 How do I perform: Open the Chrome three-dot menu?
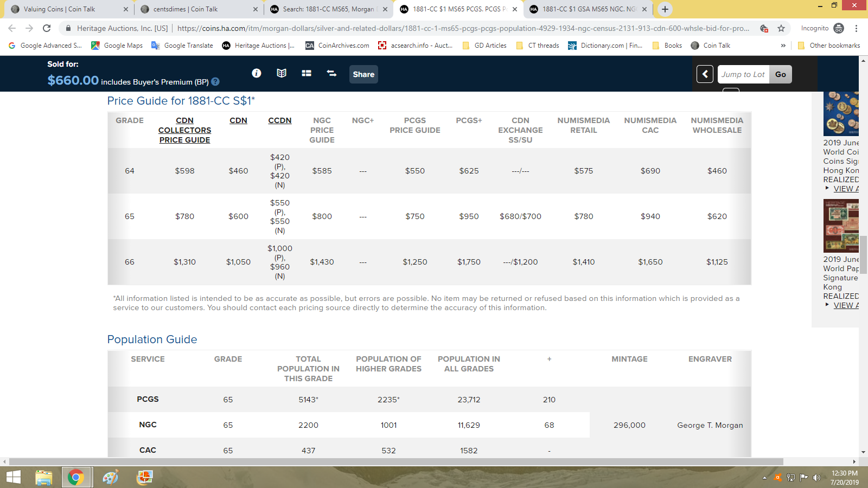click(856, 28)
